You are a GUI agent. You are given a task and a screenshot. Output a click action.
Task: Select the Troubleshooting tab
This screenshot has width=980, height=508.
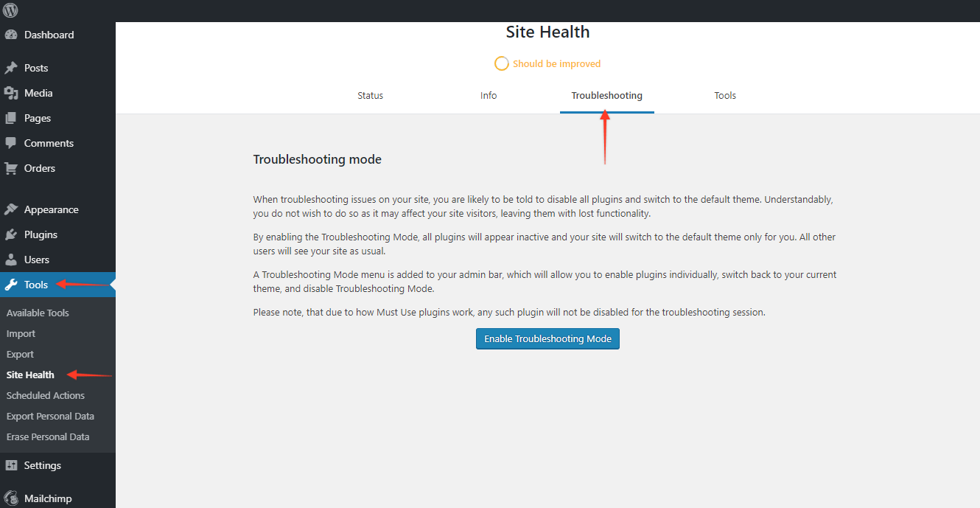coord(607,96)
